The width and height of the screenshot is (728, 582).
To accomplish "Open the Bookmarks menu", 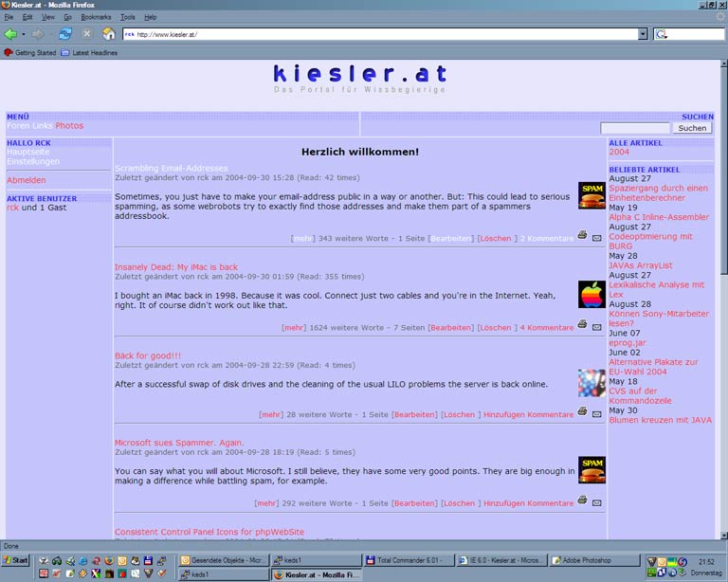I will 95,17.
